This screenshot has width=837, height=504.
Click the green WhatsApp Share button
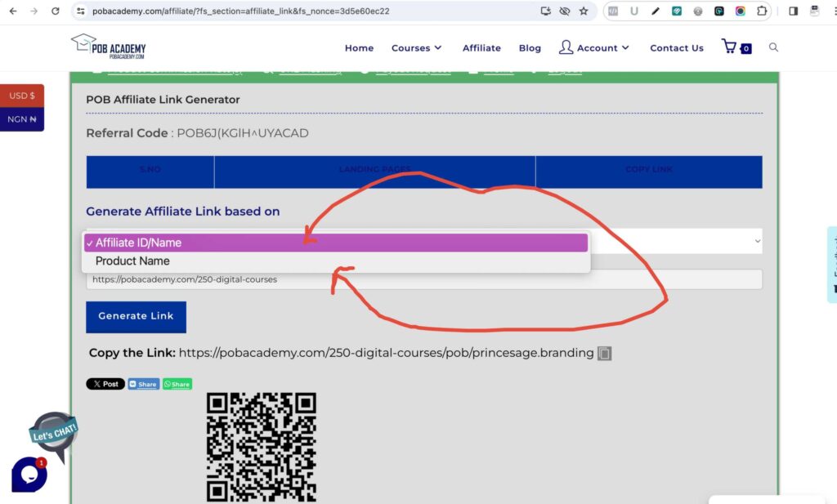click(x=177, y=384)
